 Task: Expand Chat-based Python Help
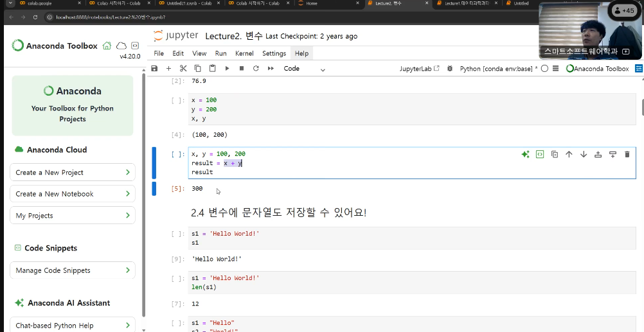point(72,325)
